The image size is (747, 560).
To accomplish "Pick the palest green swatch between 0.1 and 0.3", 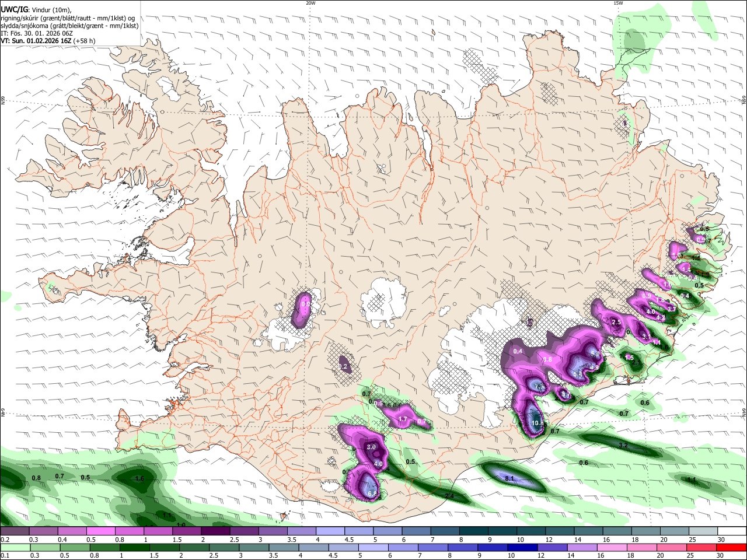I will click(15, 547).
